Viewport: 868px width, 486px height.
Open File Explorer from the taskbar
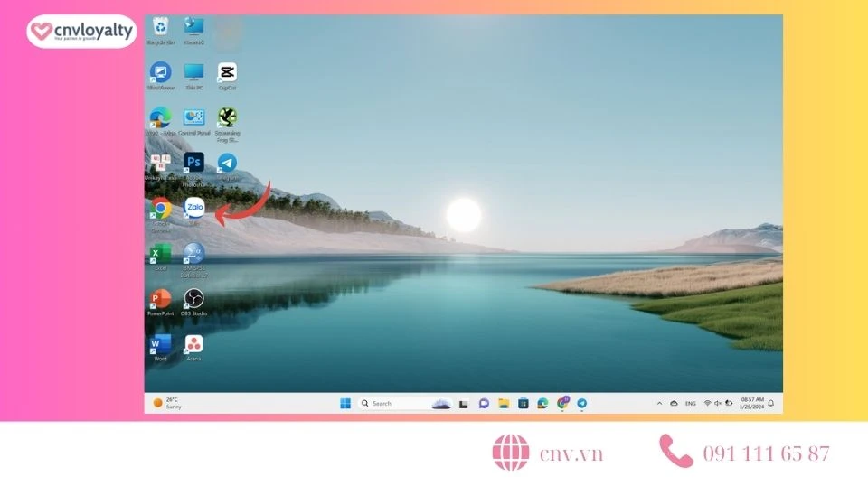click(x=504, y=404)
